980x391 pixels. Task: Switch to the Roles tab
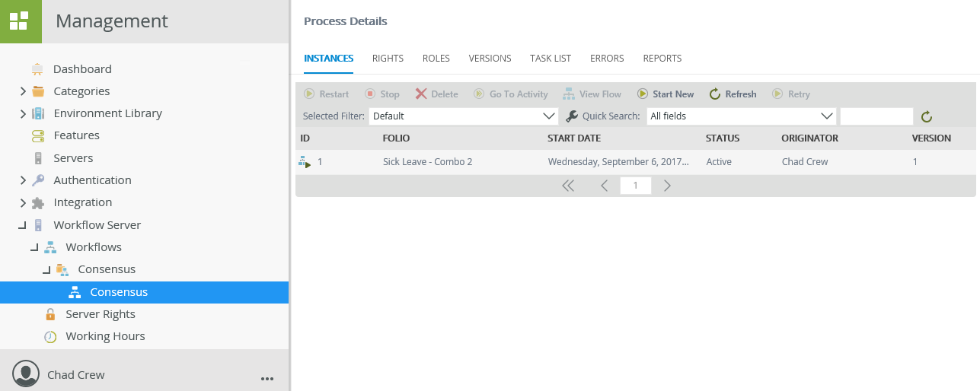436,59
